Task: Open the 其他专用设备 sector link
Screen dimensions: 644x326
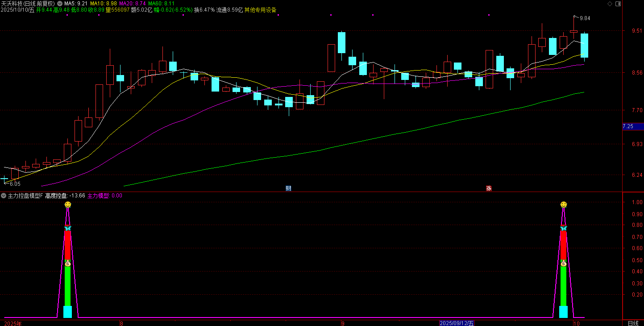Action: coord(260,10)
